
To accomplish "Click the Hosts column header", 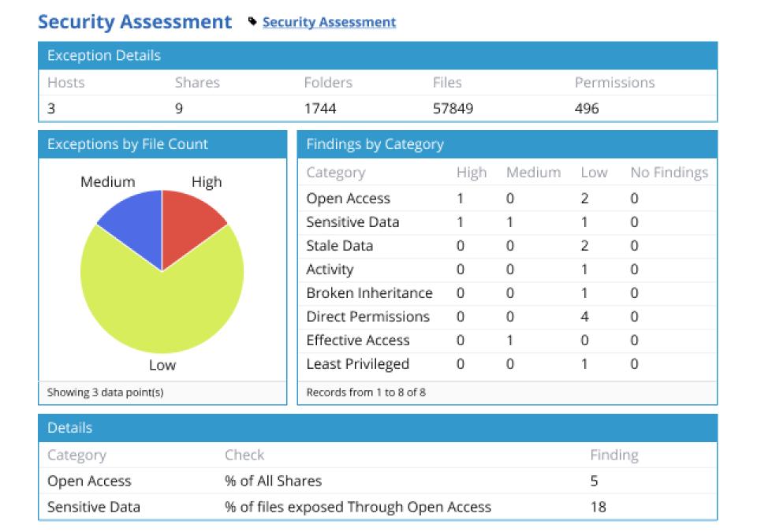I will [x=66, y=82].
